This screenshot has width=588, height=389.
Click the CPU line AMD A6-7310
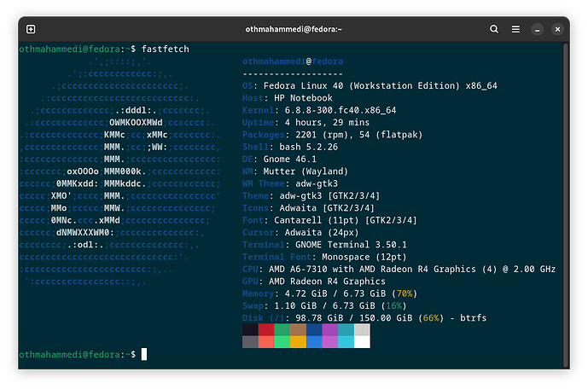coord(399,269)
